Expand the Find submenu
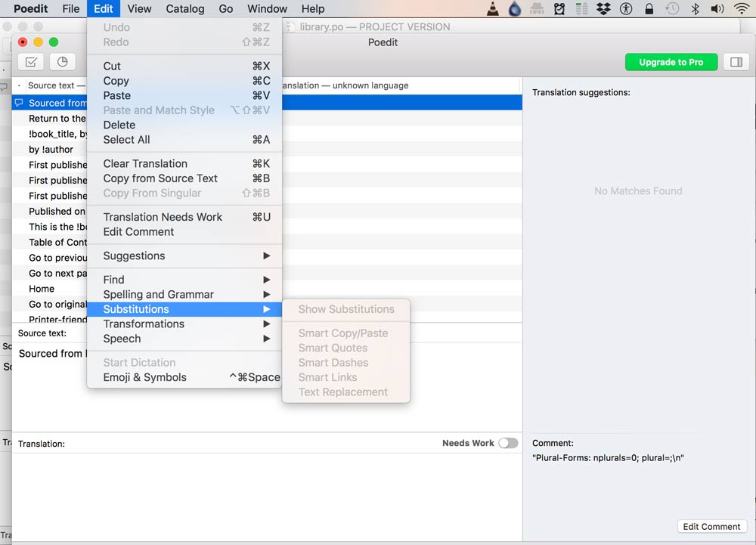756x545 pixels. pos(184,280)
